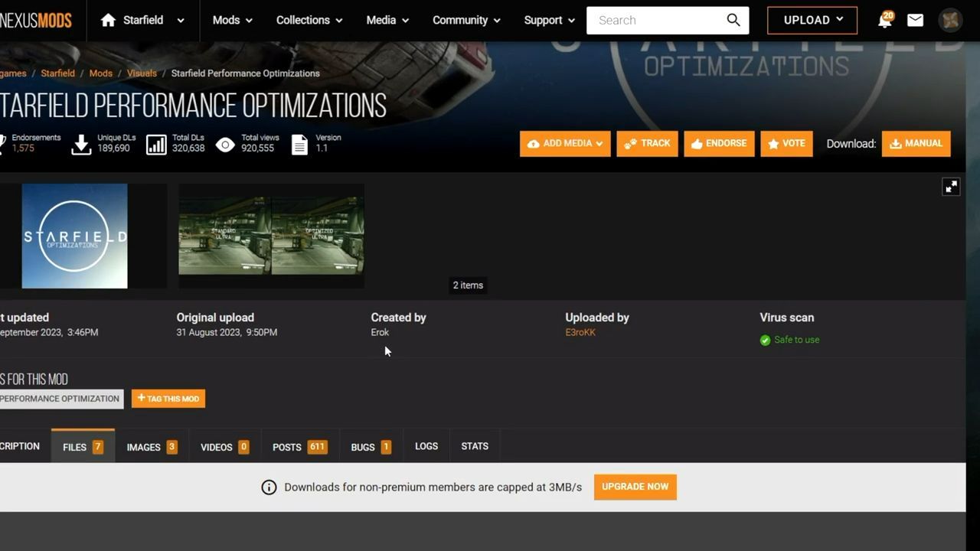This screenshot has height=551, width=980.
Task: Open the UPLOAD dropdown button
Action: tap(812, 20)
